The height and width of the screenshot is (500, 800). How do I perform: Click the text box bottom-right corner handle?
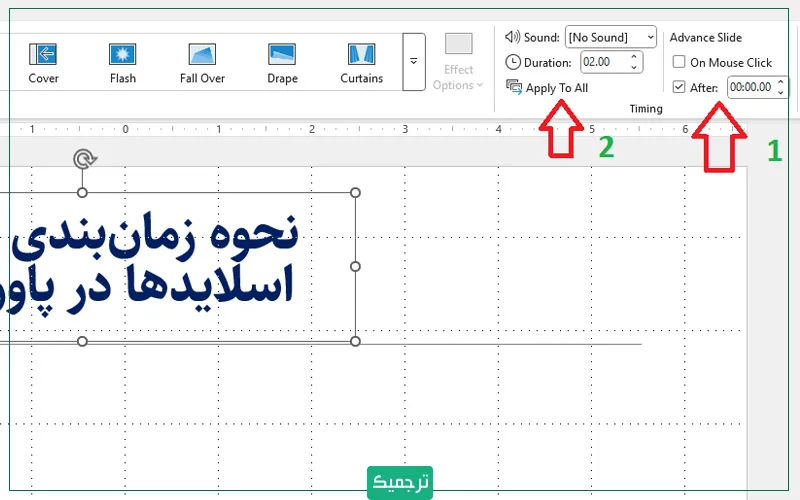[356, 341]
